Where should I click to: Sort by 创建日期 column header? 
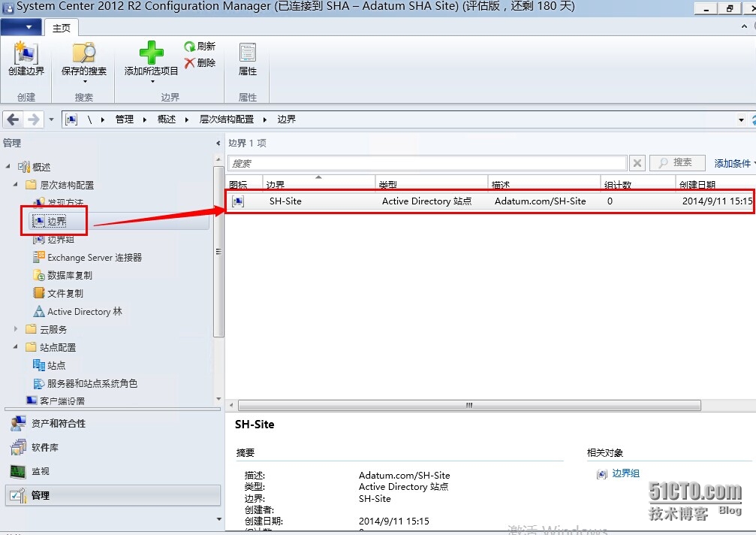pyautogui.click(x=715, y=183)
